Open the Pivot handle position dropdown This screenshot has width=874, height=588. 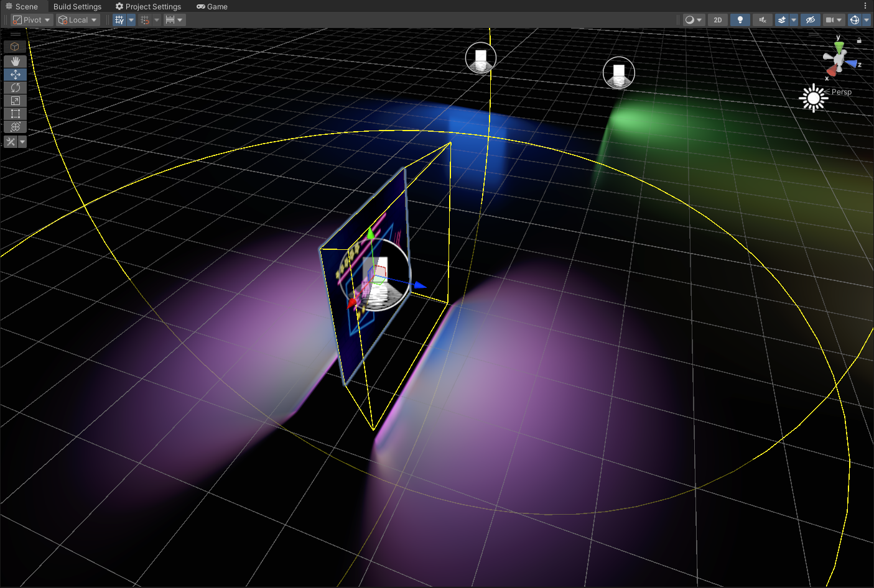(x=31, y=20)
